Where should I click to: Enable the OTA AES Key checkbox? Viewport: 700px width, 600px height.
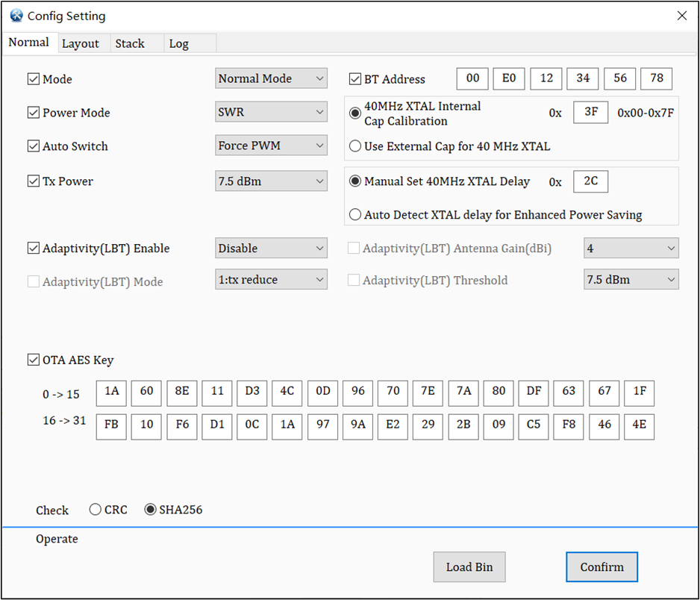[33, 360]
